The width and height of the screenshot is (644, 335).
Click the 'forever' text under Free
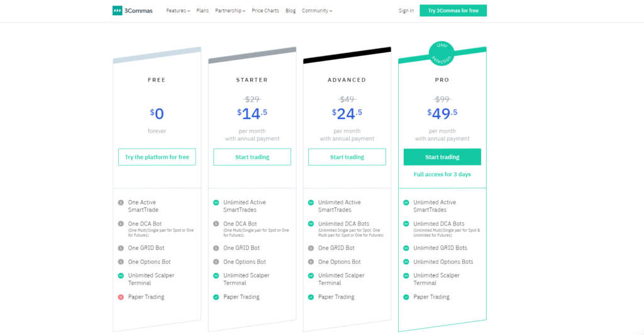click(x=157, y=131)
